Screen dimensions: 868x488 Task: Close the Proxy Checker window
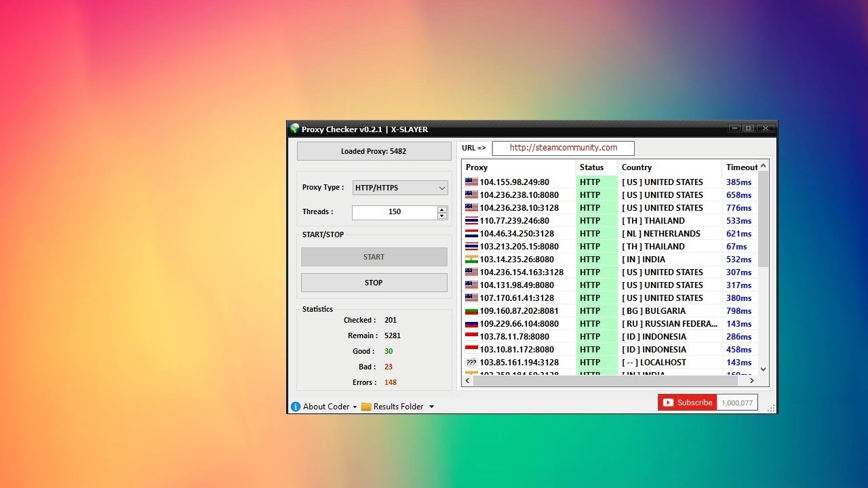[765, 128]
